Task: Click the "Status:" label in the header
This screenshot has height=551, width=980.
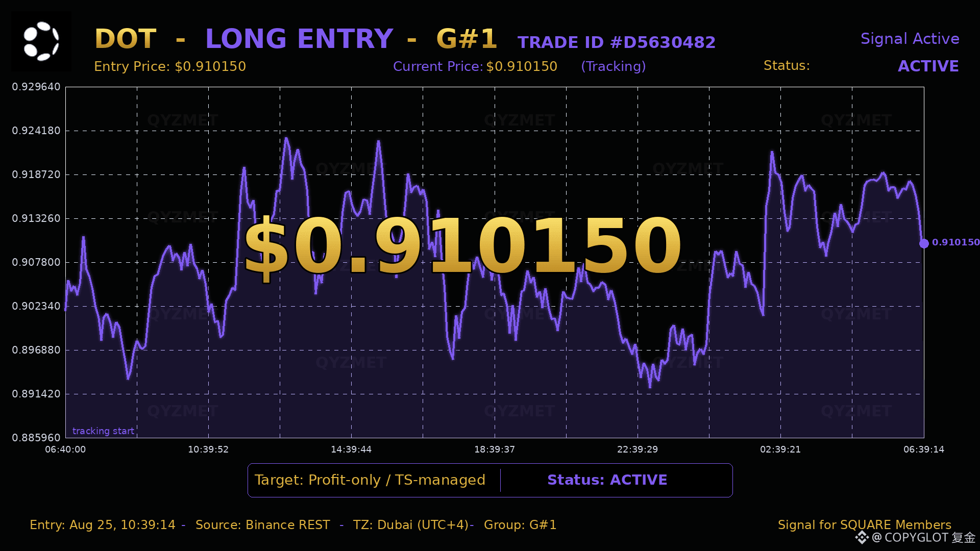Action: (x=787, y=66)
